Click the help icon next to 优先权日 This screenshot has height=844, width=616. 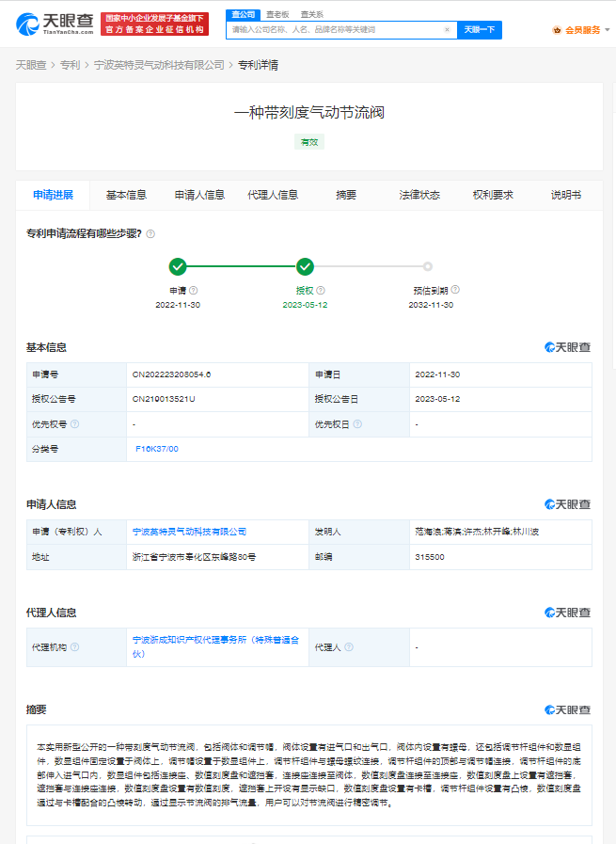tap(357, 424)
